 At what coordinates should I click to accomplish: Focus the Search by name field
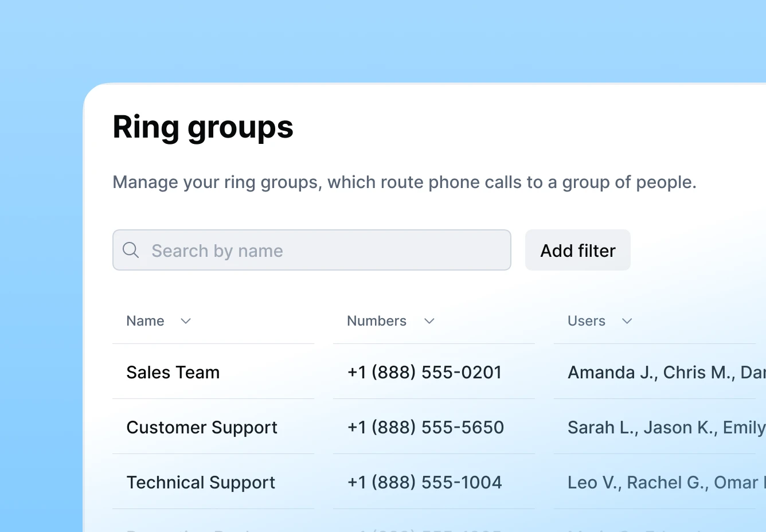coord(321,251)
